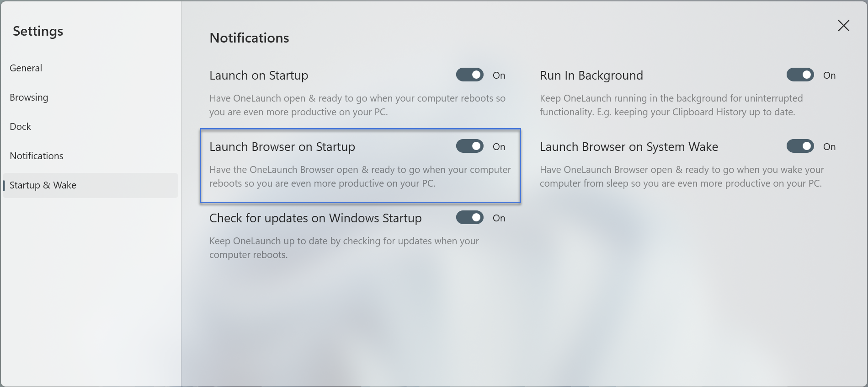Click the Notifications page heading
Viewport: 868px width, 387px height.
click(249, 38)
